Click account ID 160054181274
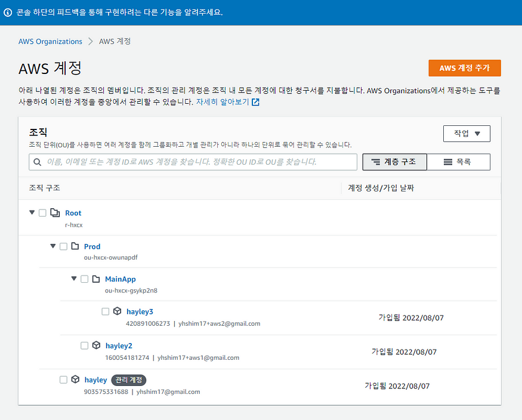The image size is (522, 420). click(127, 358)
